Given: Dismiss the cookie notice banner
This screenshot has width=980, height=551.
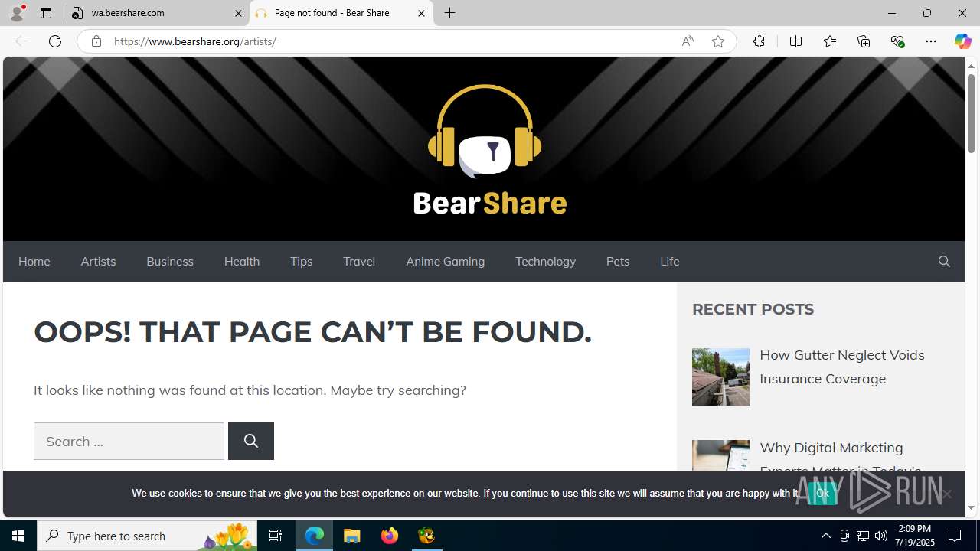Looking at the screenshot, I should tap(947, 494).
